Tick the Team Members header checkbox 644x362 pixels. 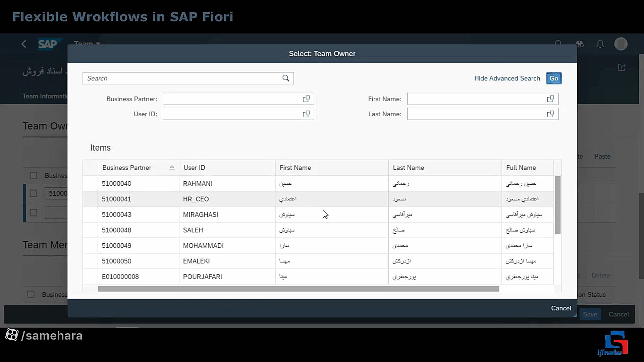(31, 295)
